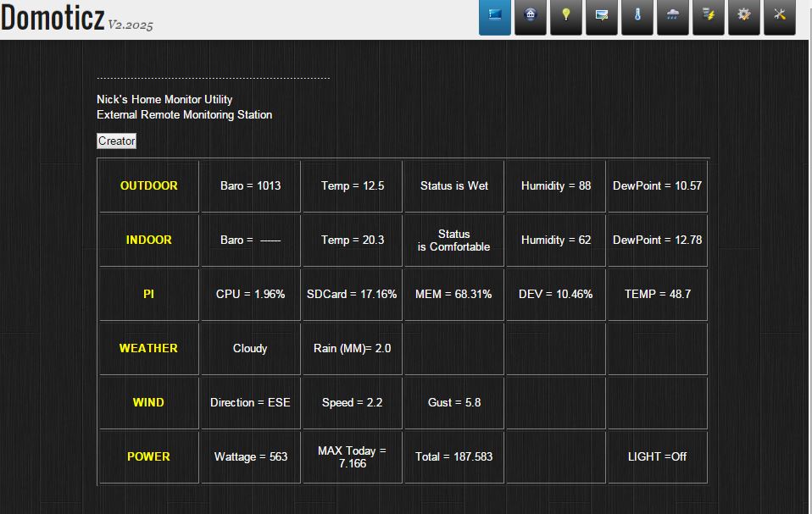812x514 pixels.
Task: Open Setup via wrench and screwdriver icon
Action: point(780,17)
